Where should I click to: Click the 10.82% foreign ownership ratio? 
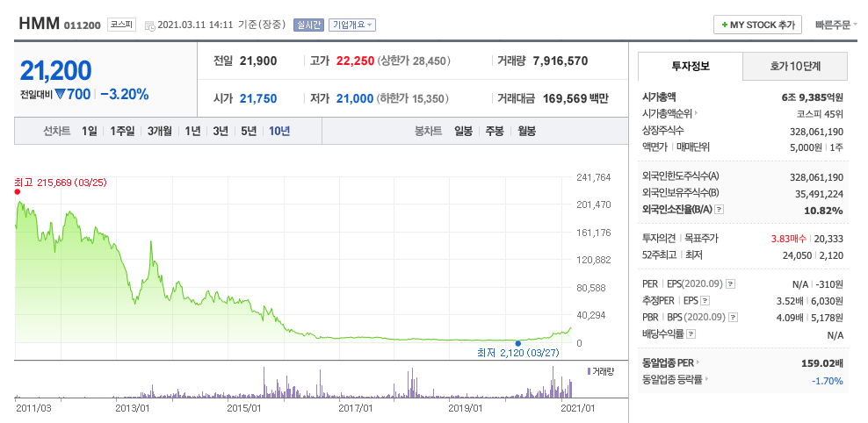[825, 210]
